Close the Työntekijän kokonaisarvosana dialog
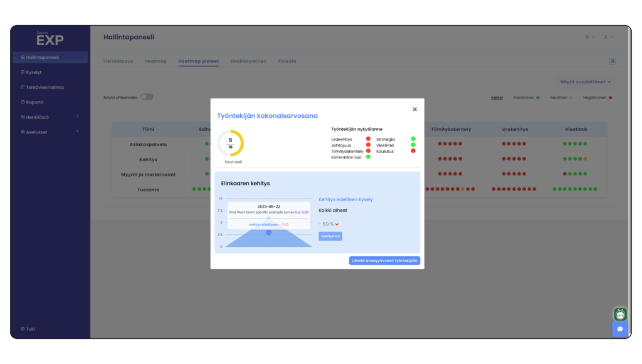 [414, 109]
